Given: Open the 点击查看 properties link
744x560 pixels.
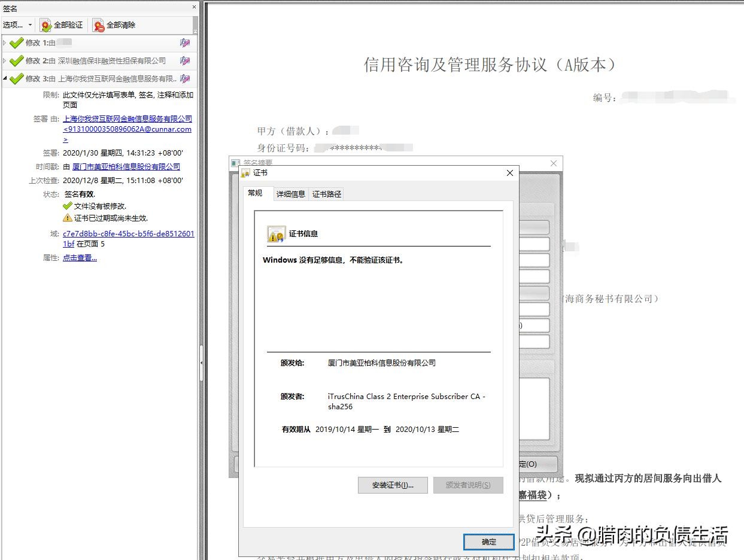Looking at the screenshot, I should (80, 258).
